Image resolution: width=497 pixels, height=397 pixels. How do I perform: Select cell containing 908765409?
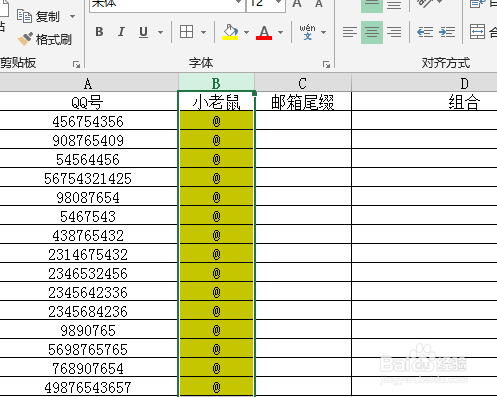(x=88, y=140)
